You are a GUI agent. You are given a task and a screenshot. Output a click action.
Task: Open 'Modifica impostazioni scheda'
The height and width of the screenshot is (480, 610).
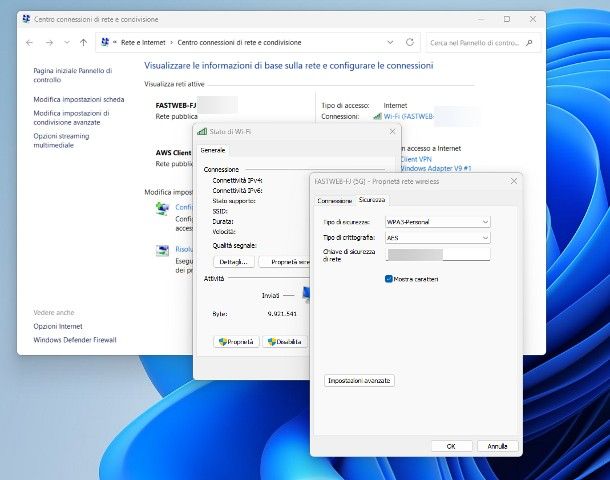tap(79, 100)
